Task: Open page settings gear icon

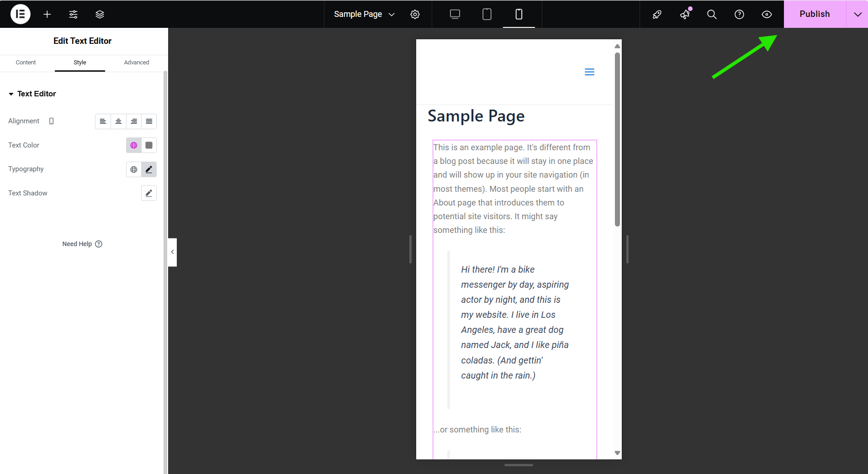Action: (x=415, y=14)
